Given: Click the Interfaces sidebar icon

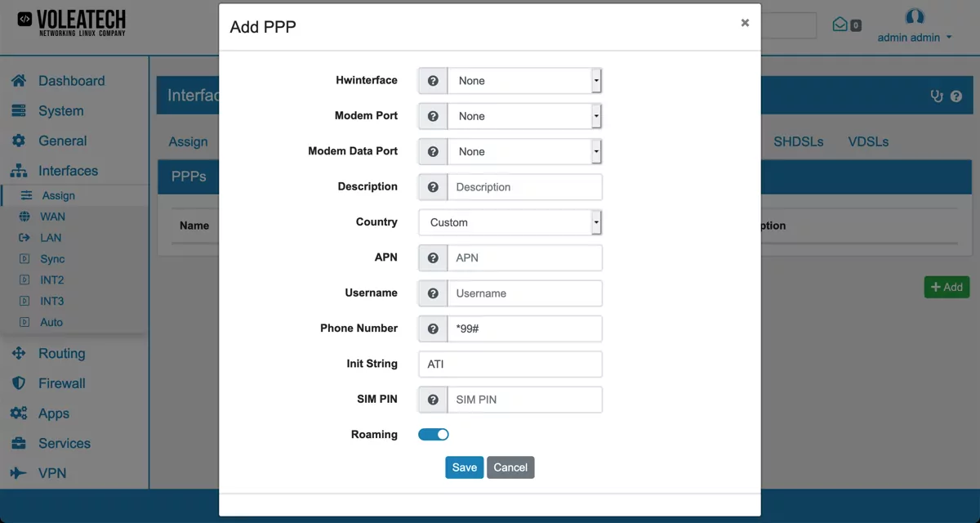Looking at the screenshot, I should pos(20,170).
